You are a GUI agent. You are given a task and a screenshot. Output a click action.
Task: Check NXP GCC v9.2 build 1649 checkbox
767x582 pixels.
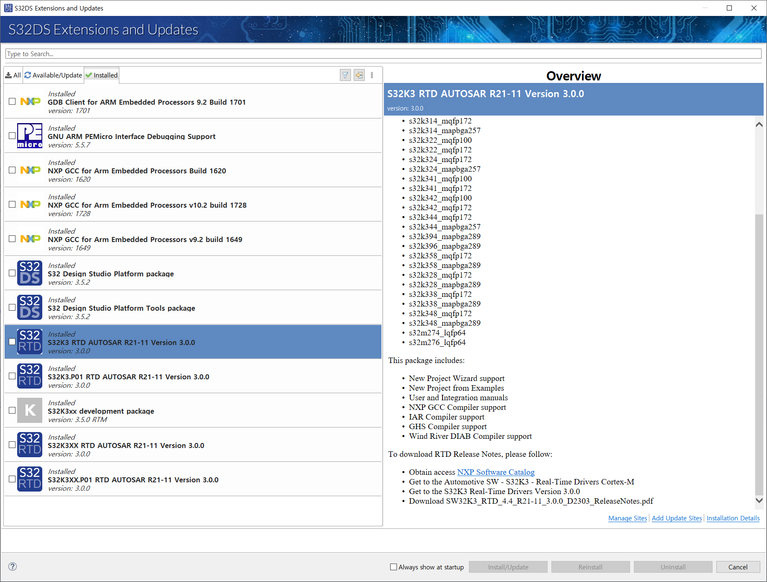[12, 238]
